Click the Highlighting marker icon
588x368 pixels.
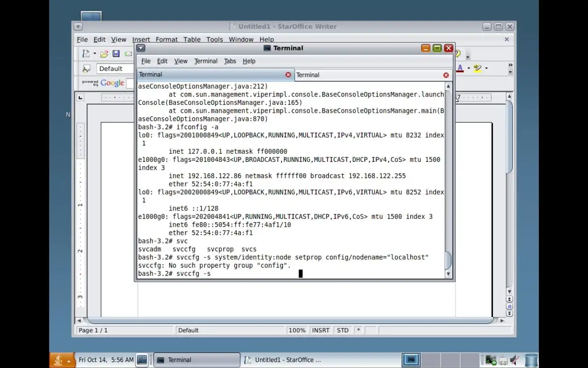point(478,69)
